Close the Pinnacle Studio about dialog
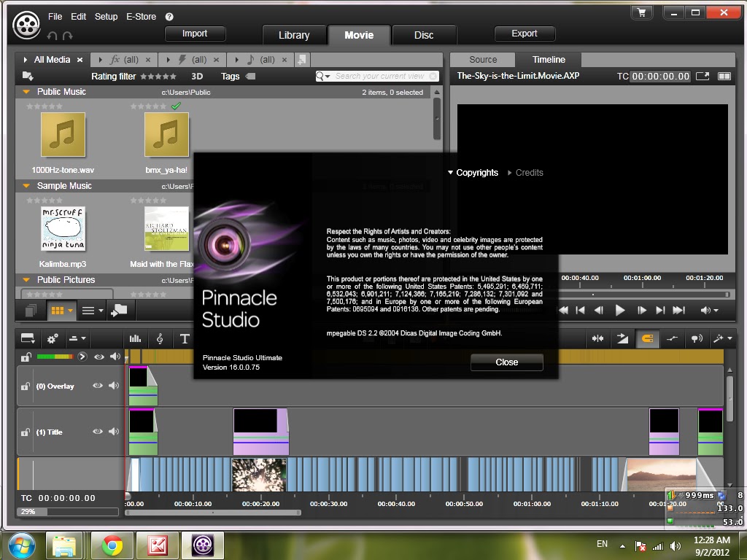 [506, 362]
